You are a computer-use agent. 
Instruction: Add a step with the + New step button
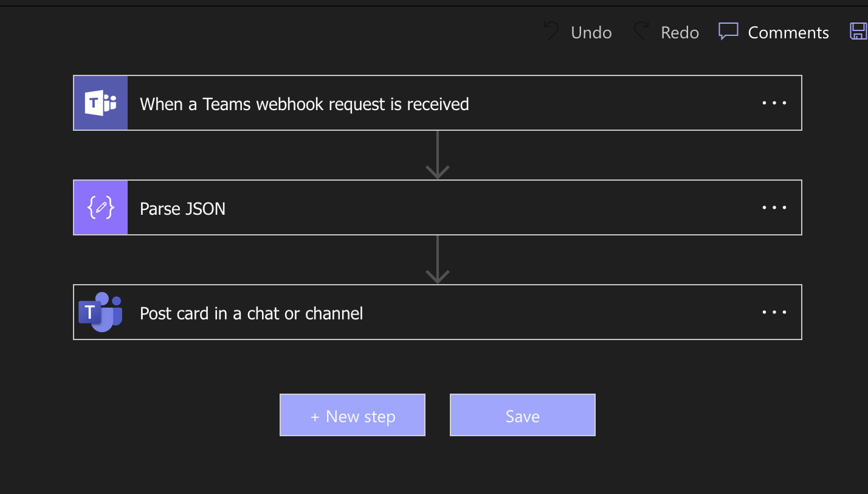click(353, 415)
